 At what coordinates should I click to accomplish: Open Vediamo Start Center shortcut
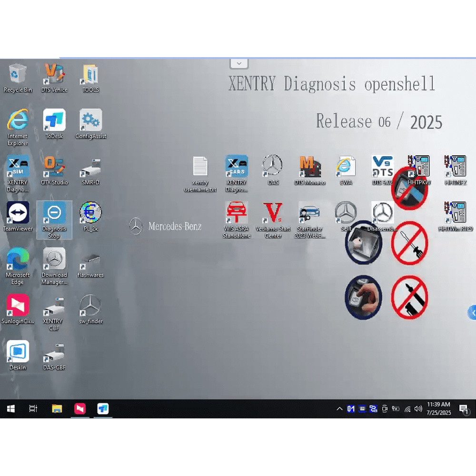273,220
